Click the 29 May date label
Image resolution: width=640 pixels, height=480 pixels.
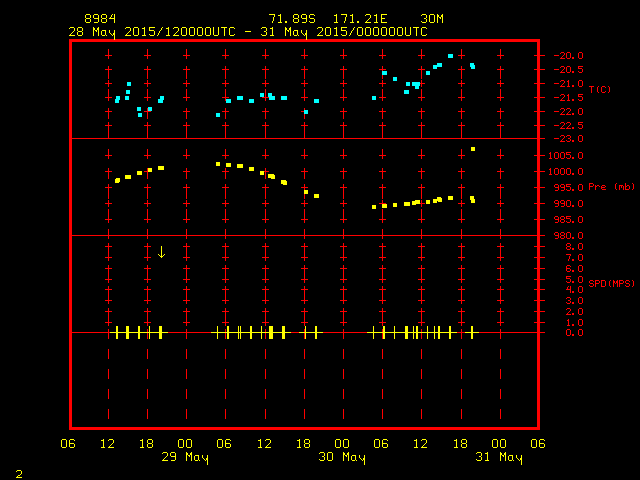click(185, 457)
